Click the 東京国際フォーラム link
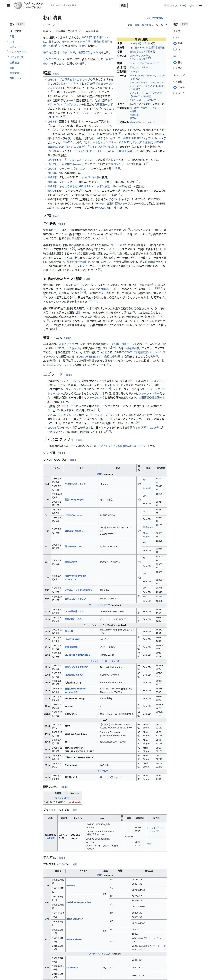Image resolution: width=210 pixels, height=980 pixels. pos(121,204)
